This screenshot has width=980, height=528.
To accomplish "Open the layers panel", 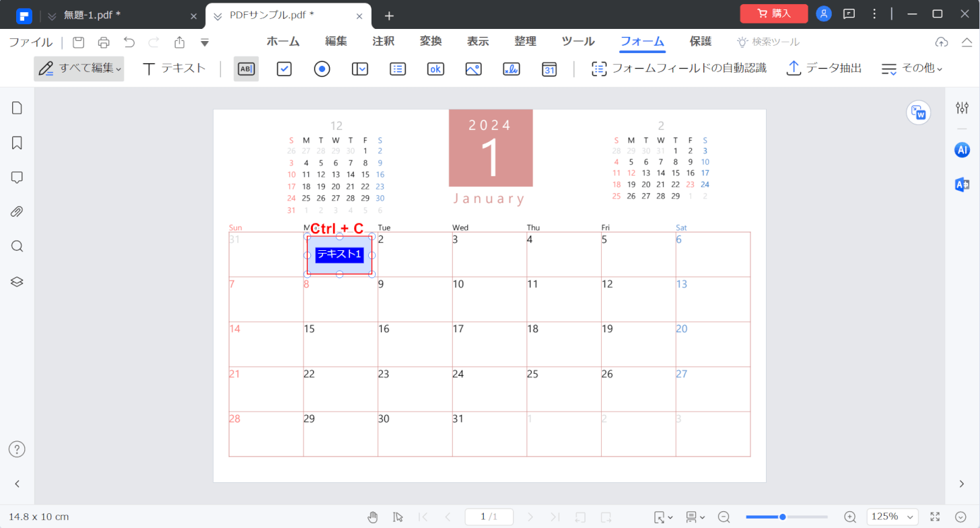I will [17, 281].
